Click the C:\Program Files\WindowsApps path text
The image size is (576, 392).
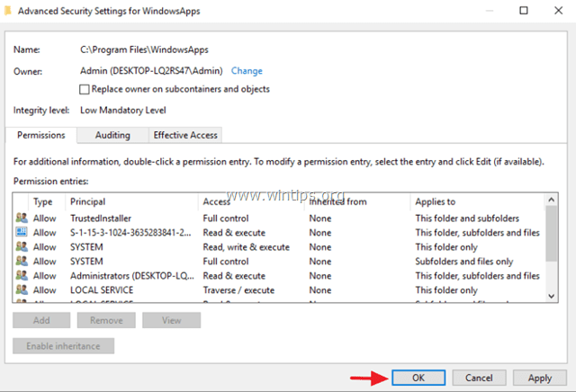point(144,49)
